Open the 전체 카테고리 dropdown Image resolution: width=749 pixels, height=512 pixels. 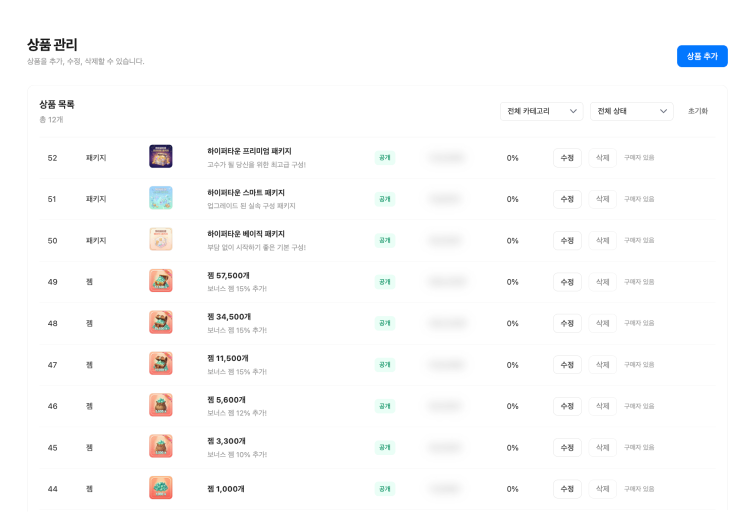tap(541, 111)
